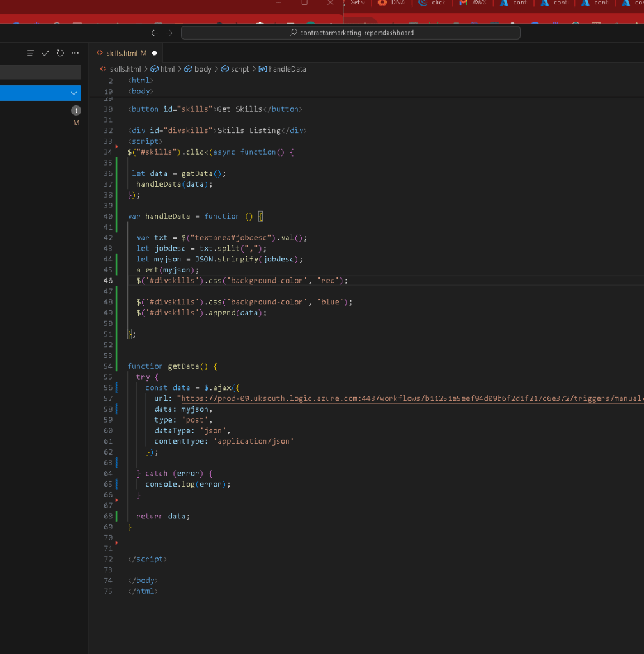Screen dimensions: 644x654
Task: Click the orange file icon on skills.html tab
Action: point(100,53)
